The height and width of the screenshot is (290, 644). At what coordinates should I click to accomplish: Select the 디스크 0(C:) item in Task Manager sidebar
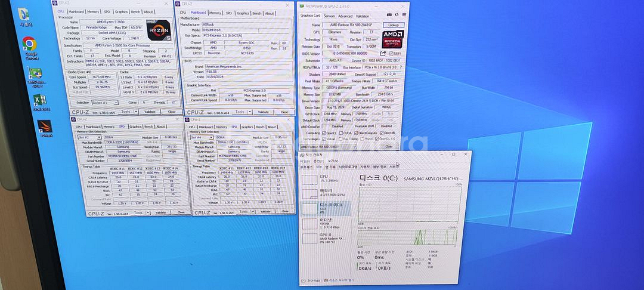click(x=326, y=208)
